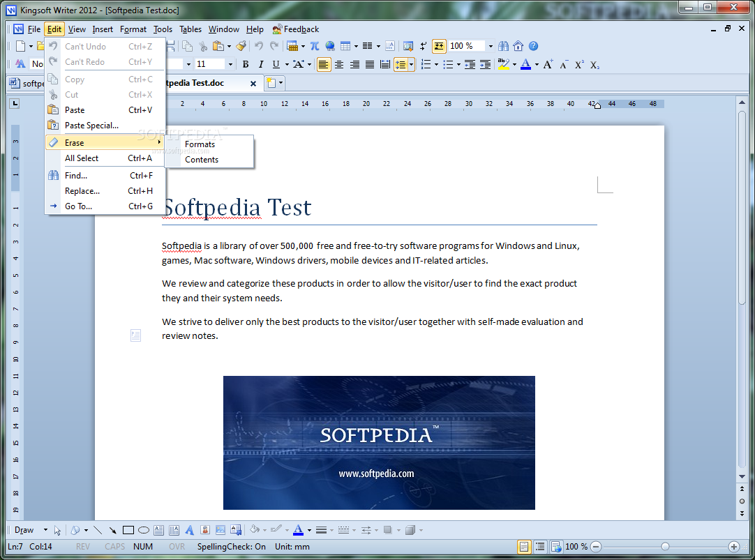Click the Insert Hyperlink globe icon
This screenshot has width=755, height=560.
pos(330,46)
